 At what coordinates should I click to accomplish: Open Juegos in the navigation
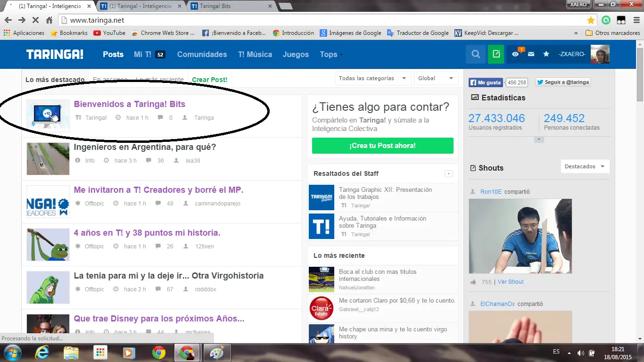tap(296, 54)
